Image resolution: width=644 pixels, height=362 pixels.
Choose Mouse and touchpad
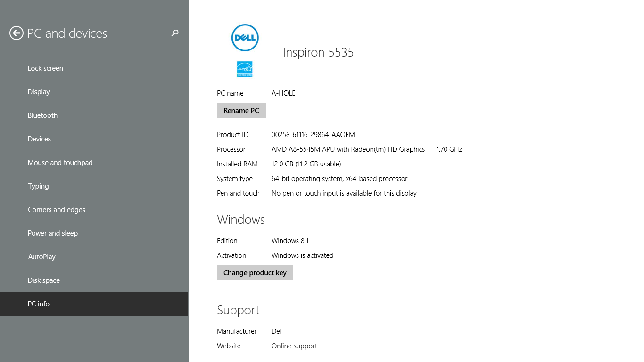[94, 163]
